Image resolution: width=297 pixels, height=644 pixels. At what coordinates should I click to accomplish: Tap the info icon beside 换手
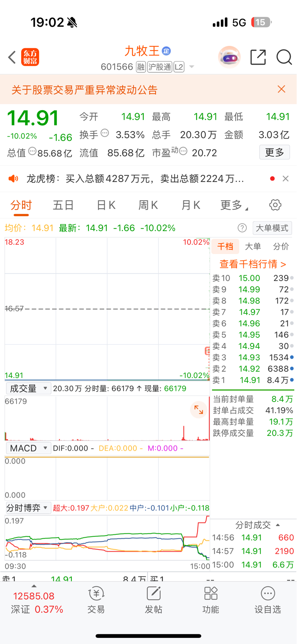[105, 133]
